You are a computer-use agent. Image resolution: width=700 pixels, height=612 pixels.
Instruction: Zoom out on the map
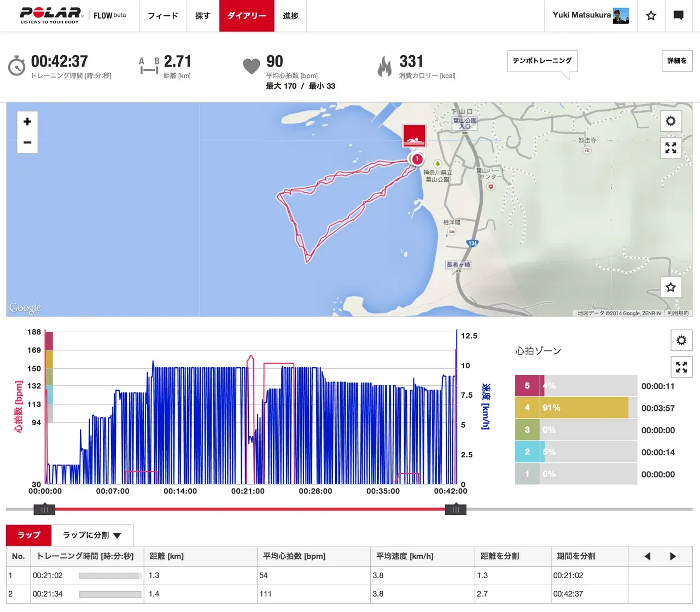click(27, 143)
